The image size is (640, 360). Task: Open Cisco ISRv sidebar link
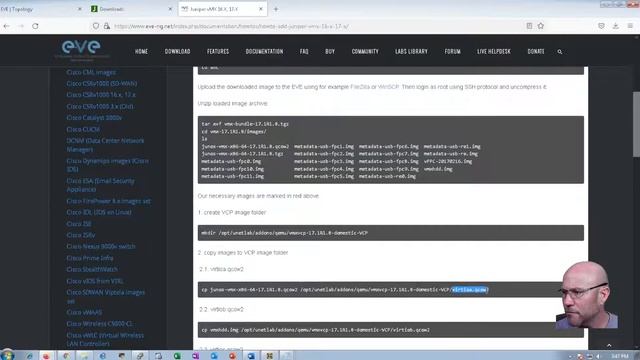pos(81,235)
